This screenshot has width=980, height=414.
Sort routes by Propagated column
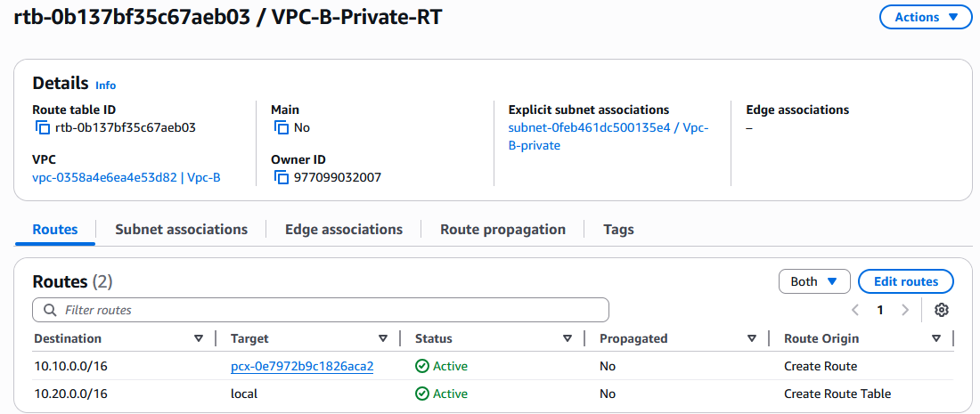[752, 338]
